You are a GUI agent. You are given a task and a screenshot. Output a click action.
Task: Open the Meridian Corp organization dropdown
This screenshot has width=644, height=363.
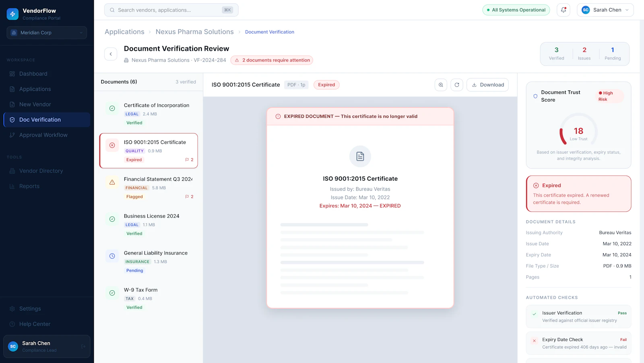47,33
